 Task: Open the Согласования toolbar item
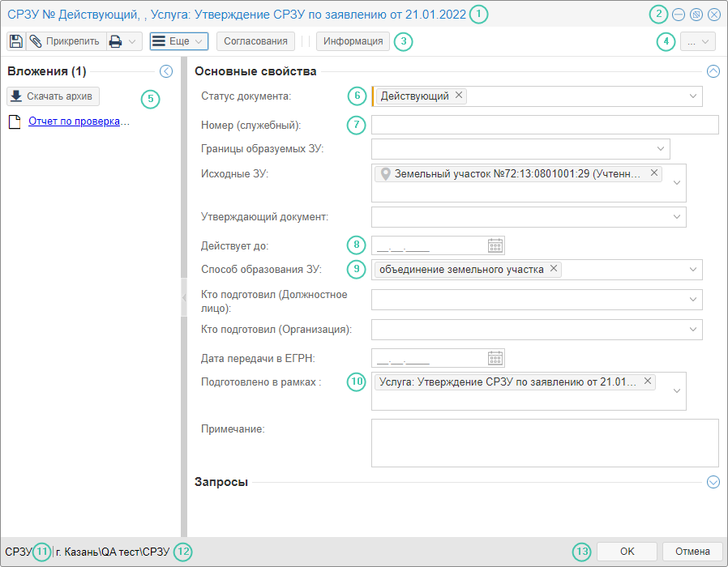tap(255, 41)
